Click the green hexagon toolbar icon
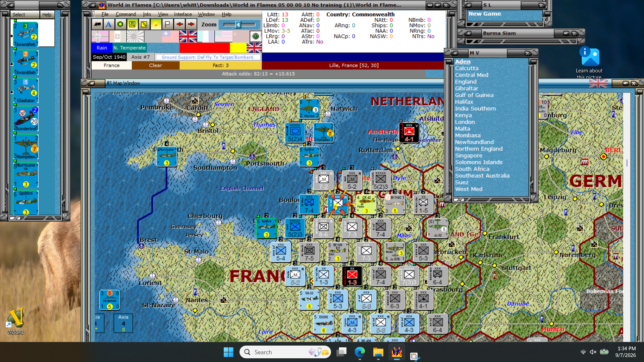644x362 pixels. [120, 24]
